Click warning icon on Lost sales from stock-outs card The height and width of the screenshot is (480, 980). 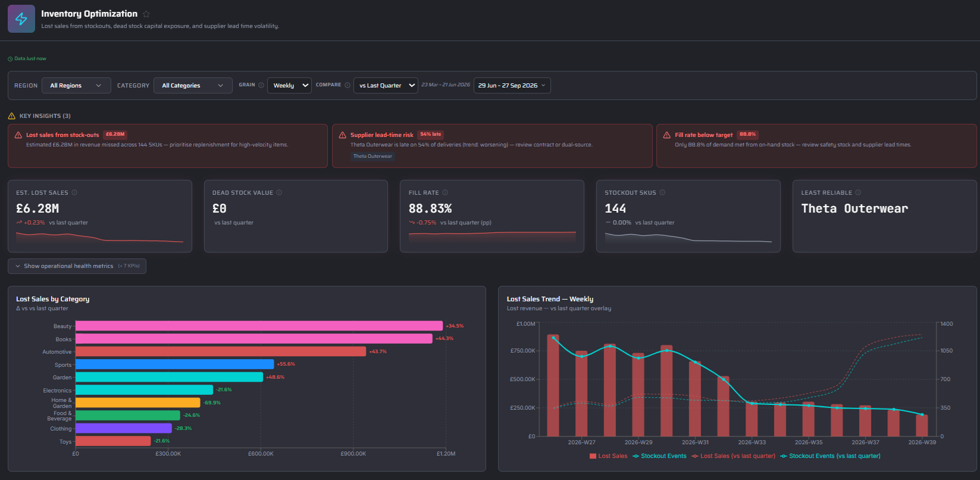[x=18, y=135]
